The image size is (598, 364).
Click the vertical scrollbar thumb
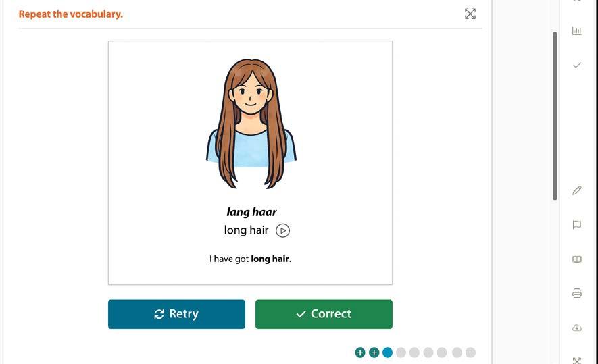(555, 116)
